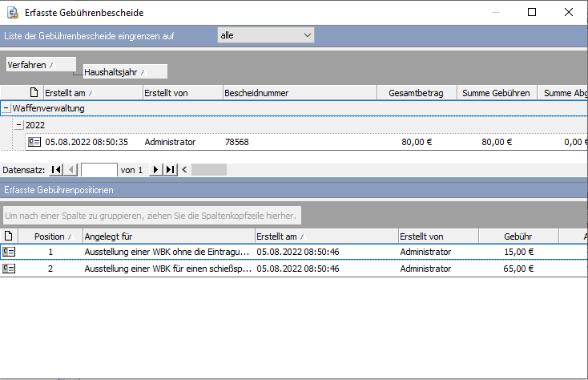Click the Verfahren grouping chip

[40, 64]
